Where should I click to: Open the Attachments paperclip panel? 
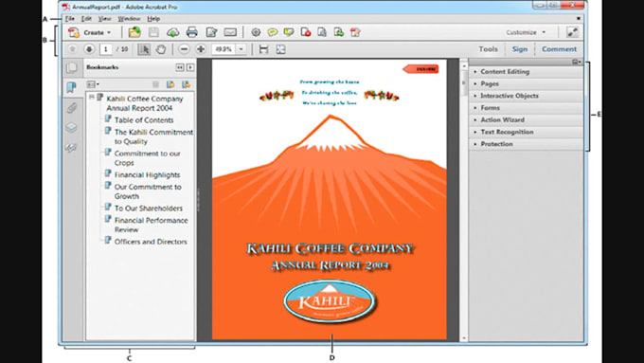pyautogui.click(x=71, y=108)
